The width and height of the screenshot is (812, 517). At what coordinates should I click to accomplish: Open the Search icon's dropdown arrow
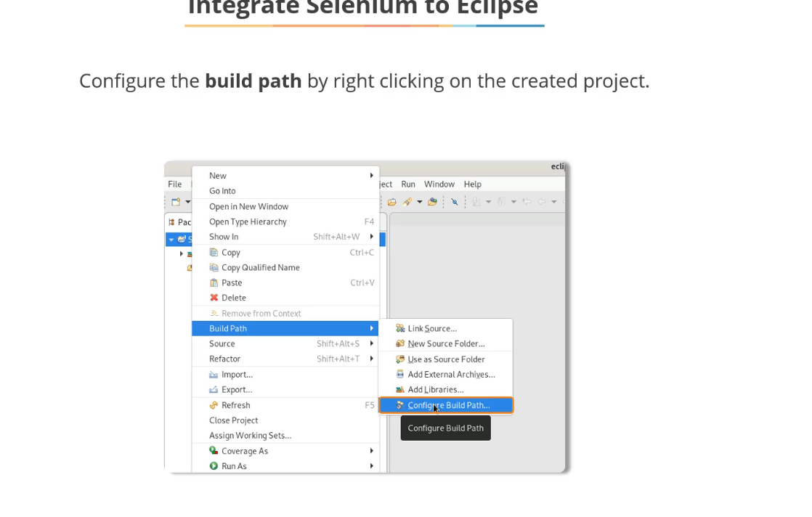click(x=420, y=202)
